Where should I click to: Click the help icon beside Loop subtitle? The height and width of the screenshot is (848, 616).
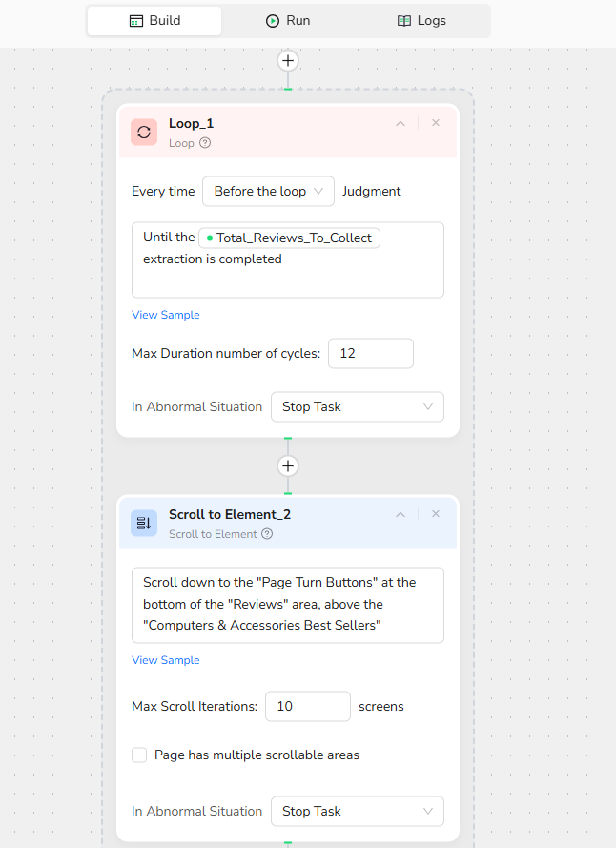point(205,143)
